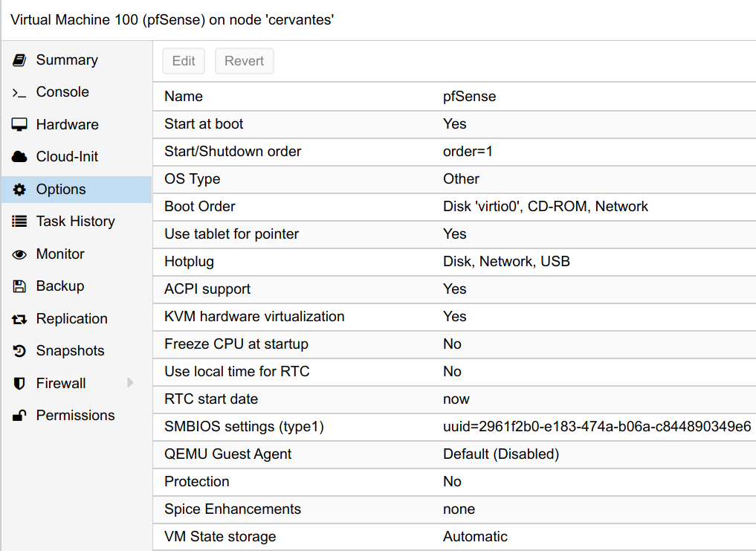The image size is (756, 551).
Task: Select Use local time for RTC row
Action: (455, 372)
